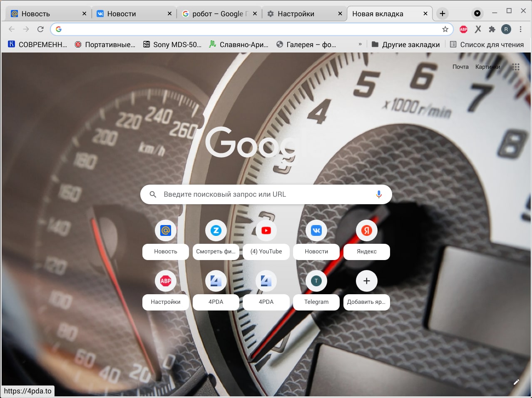Open the Почта link

(460, 67)
